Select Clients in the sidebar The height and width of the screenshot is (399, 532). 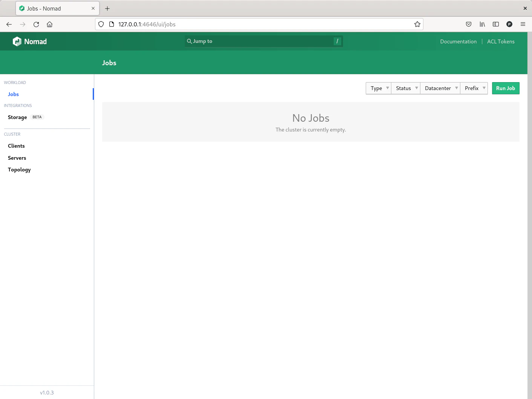16,146
